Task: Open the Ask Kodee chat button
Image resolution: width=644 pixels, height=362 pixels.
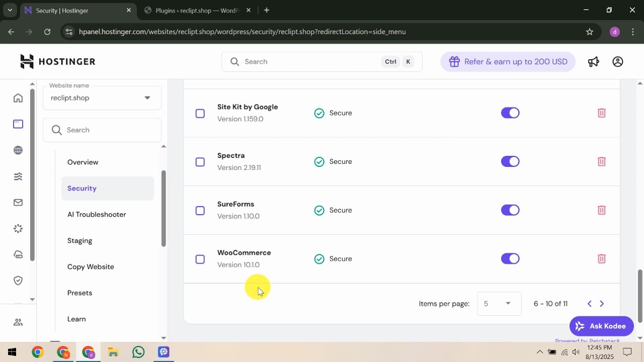Action: tap(601, 326)
